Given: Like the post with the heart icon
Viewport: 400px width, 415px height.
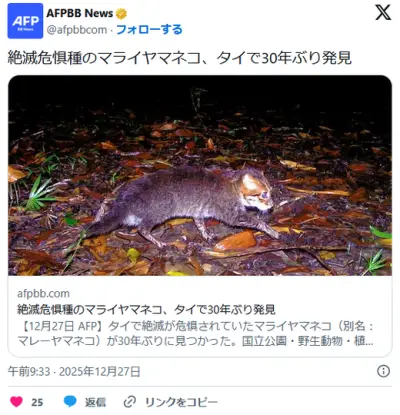Looking at the screenshot, I should (x=16, y=402).
